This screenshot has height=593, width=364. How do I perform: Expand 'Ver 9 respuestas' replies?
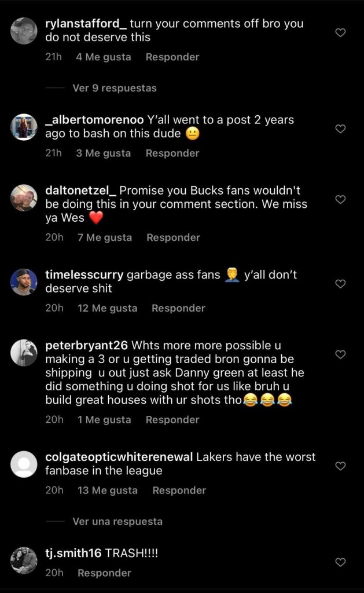115,88
